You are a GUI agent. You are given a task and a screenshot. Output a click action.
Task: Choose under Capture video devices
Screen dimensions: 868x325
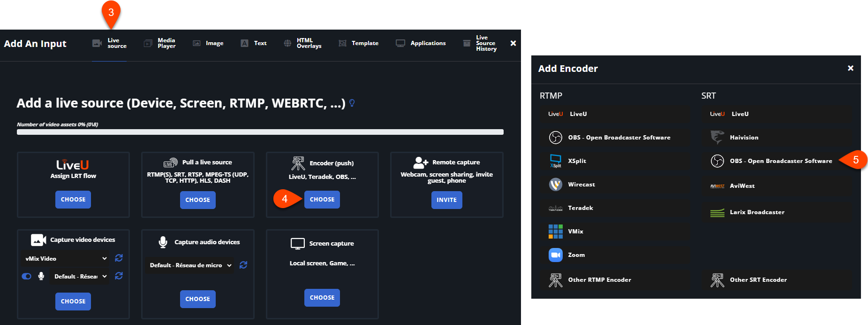click(73, 302)
